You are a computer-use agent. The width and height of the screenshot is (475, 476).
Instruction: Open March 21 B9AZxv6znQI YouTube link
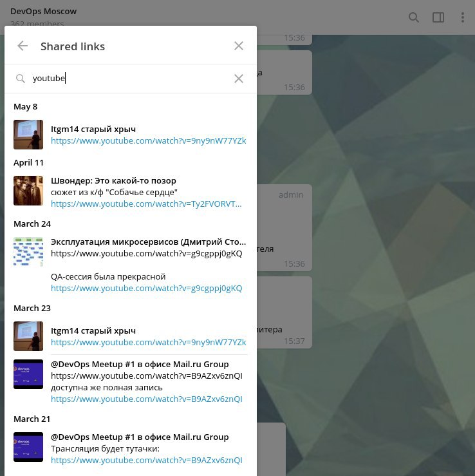click(x=147, y=461)
